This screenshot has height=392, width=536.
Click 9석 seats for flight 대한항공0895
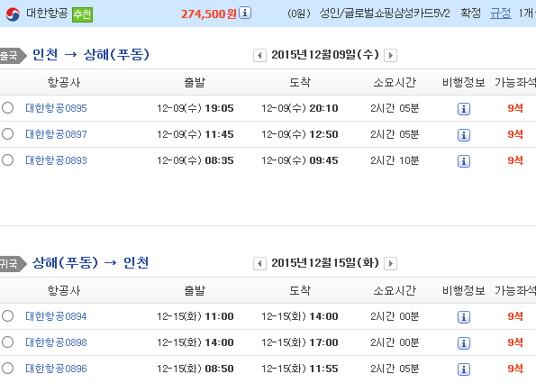point(515,108)
